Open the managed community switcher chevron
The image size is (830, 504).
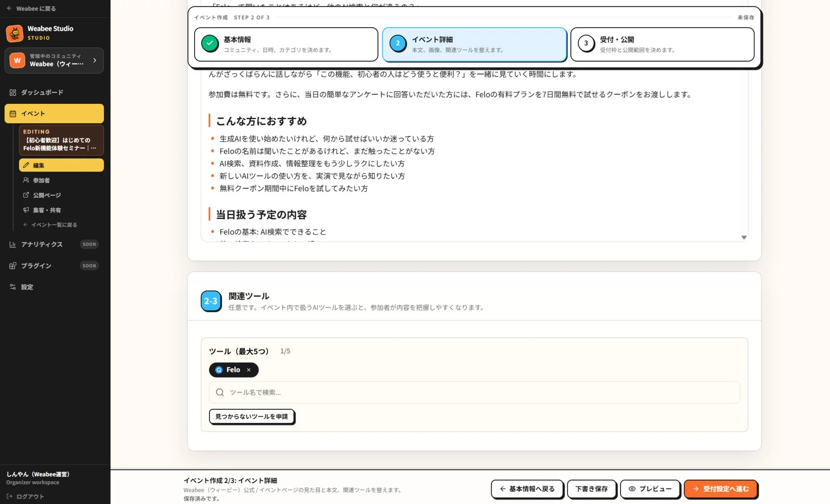click(x=94, y=60)
